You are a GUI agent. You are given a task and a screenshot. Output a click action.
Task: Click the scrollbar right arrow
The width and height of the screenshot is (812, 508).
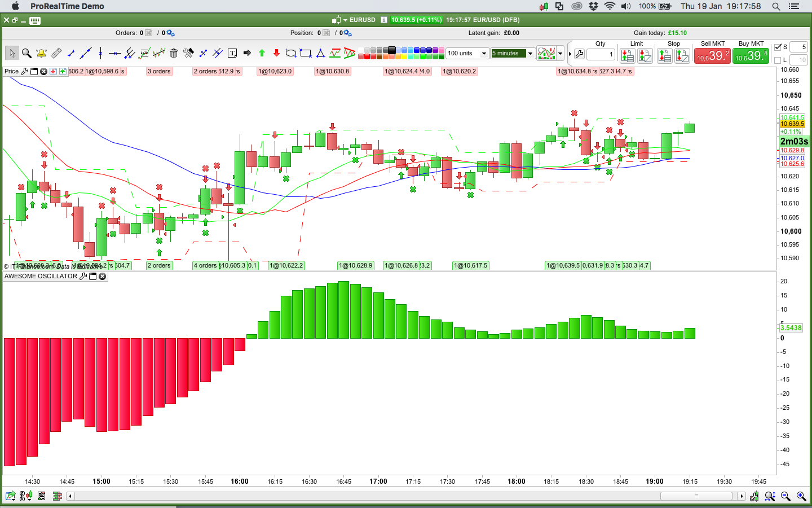coord(742,496)
